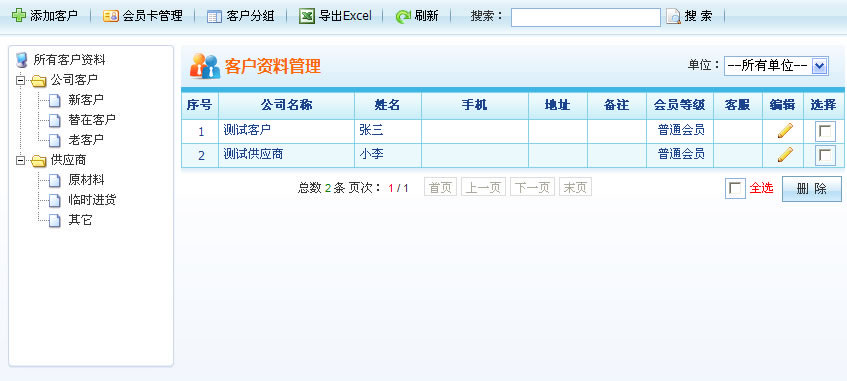
Task: Select 老客户 in the tree
Action: point(86,140)
